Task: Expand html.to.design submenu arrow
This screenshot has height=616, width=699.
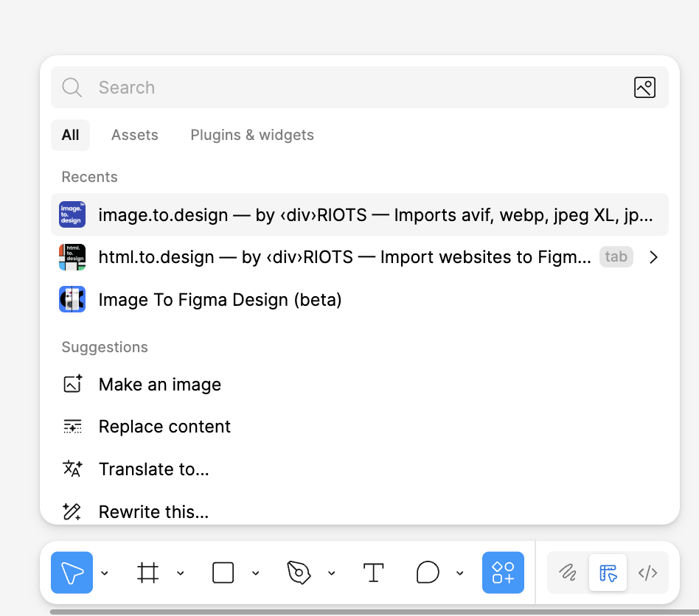Action: [x=653, y=257]
